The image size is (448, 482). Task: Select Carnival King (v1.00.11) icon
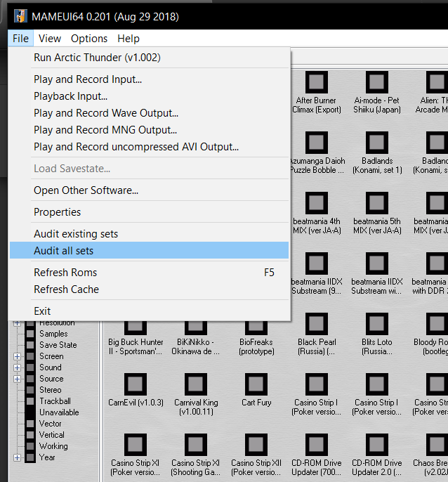point(196,384)
